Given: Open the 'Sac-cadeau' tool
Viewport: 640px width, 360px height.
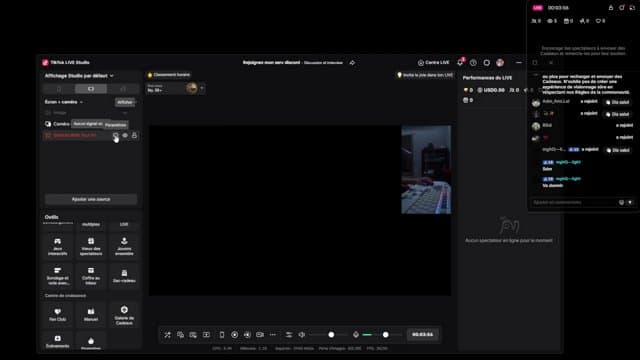Looking at the screenshot, I should pyautogui.click(x=124, y=276).
